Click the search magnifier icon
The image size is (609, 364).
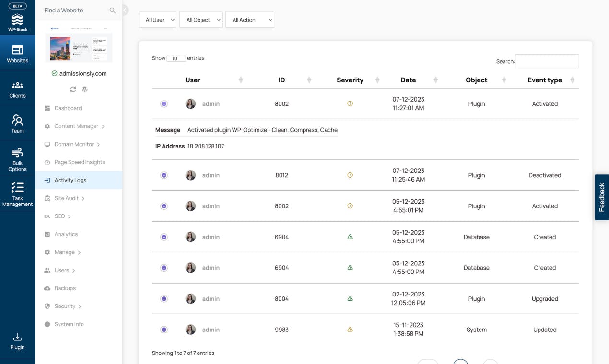pyautogui.click(x=112, y=10)
